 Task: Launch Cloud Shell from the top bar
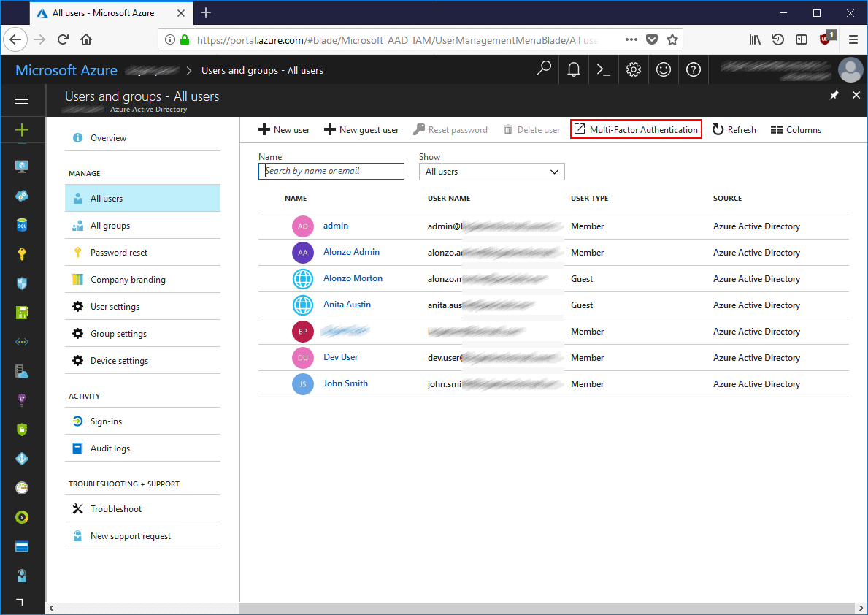click(x=603, y=69)
